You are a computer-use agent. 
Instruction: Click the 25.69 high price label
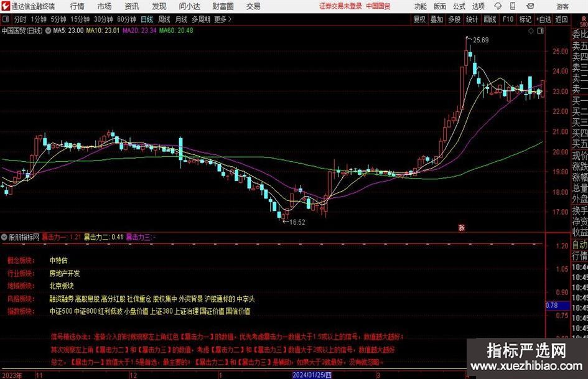tap(481, 40)
